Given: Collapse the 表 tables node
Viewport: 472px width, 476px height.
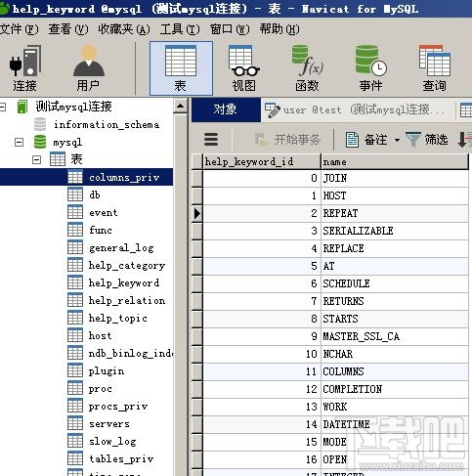Looking at the screenshot, I should pyautogui.click(x=37, y=160).
